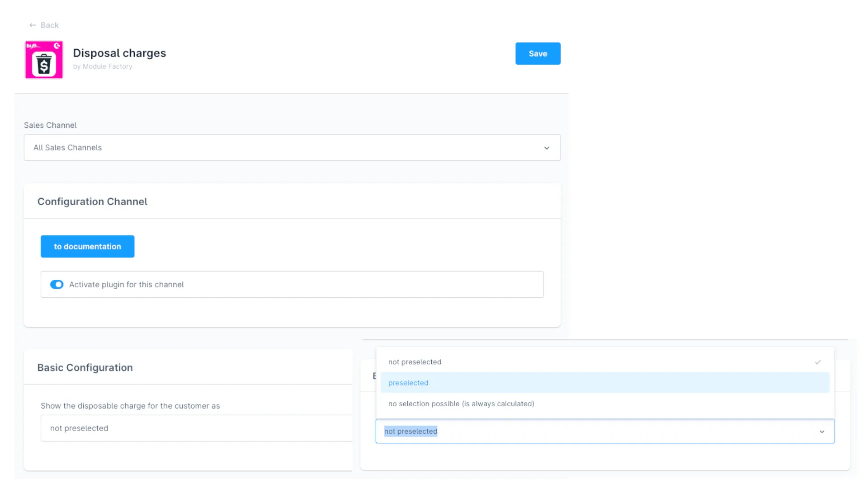This screenshot has height=488, width=868.
Task: Click the Back link text
Action: 50,25
